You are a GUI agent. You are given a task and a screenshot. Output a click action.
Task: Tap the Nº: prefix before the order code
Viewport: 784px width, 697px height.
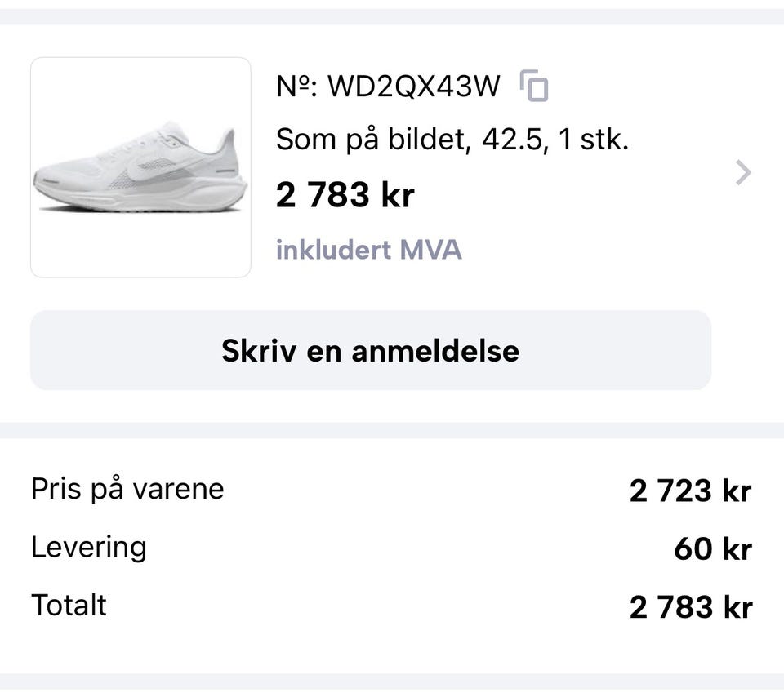[x=297, y=86]
